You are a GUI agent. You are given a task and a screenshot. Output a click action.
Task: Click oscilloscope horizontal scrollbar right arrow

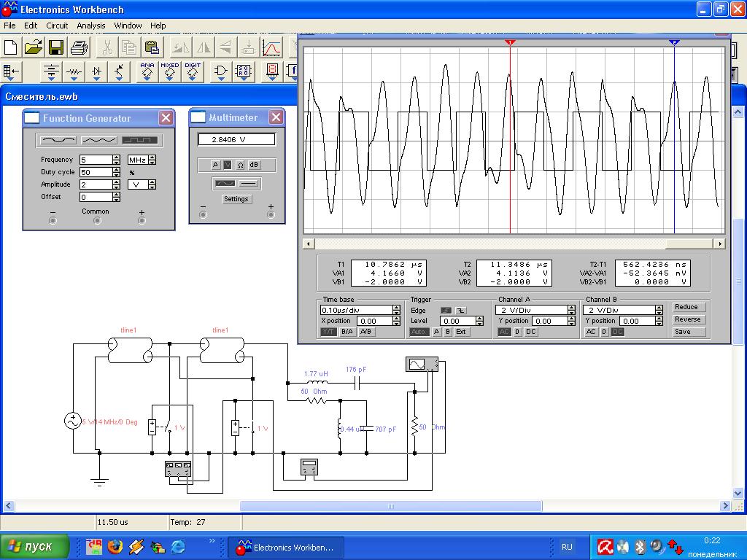[720, 244]
